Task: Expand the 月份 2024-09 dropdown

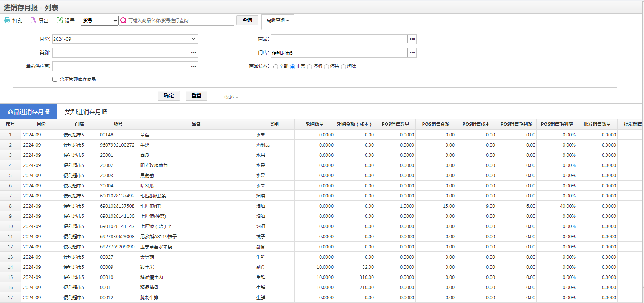Action: pyautogui.click(x=193, y=39)
